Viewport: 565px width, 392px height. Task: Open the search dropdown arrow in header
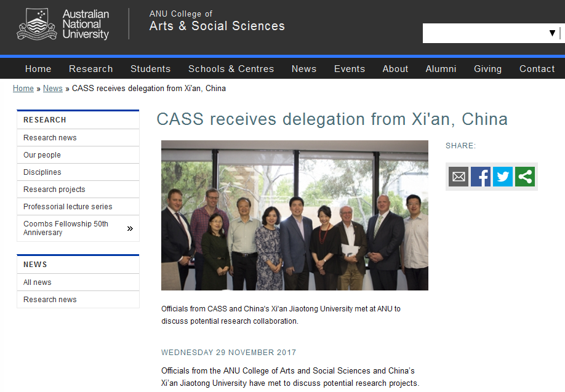click(x=552, y=33)
